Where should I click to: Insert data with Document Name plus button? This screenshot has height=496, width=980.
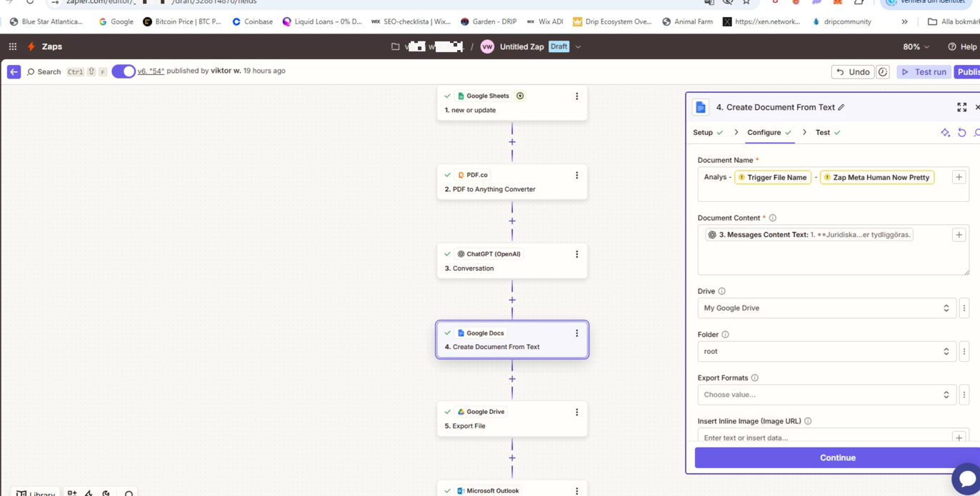pos(959,178)
